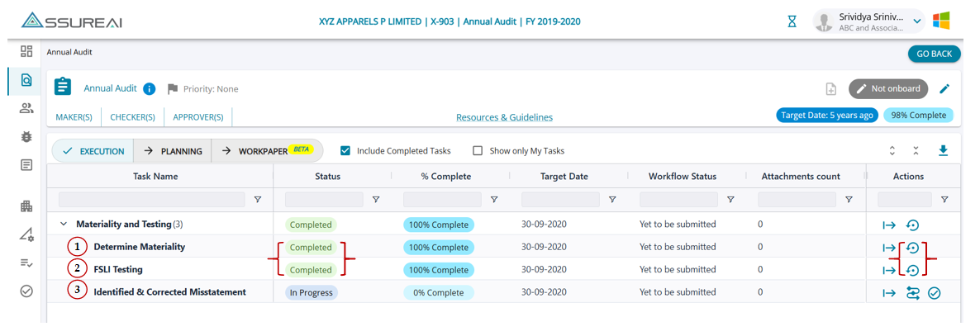Switch to the PLANNING tab
This screenshot has height=336, width=980.
[x=172, y=151]
